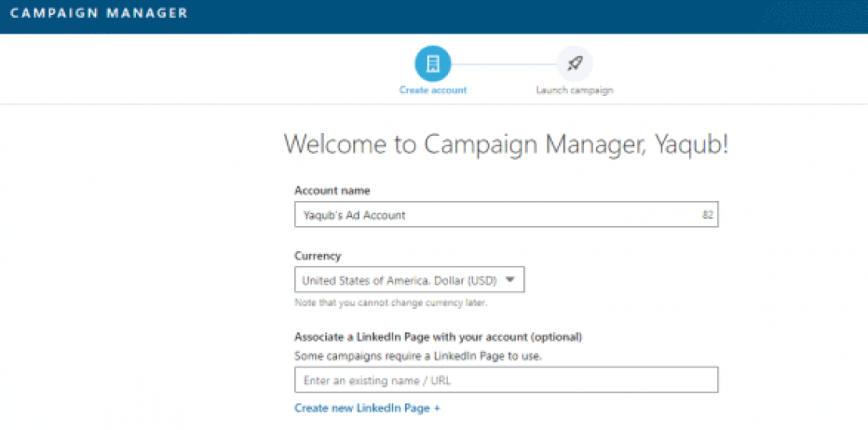Click the Associate a LinkedIn Page label

click(x=438, y=337)
